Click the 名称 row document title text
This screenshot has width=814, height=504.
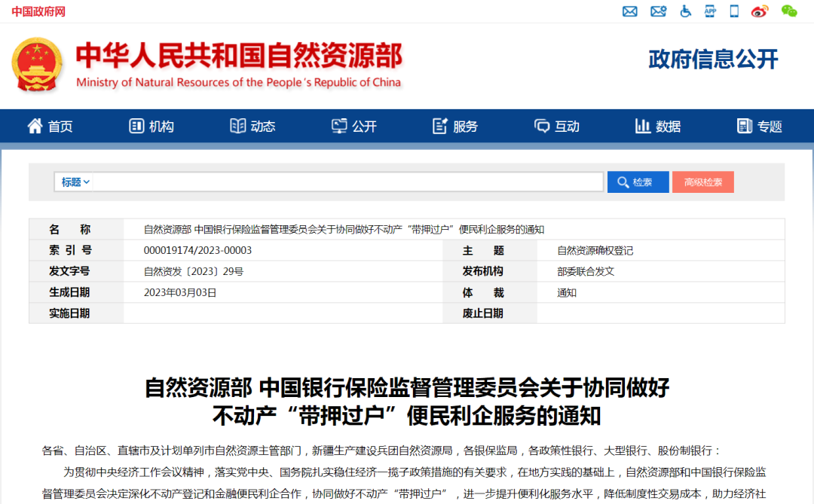344,230
